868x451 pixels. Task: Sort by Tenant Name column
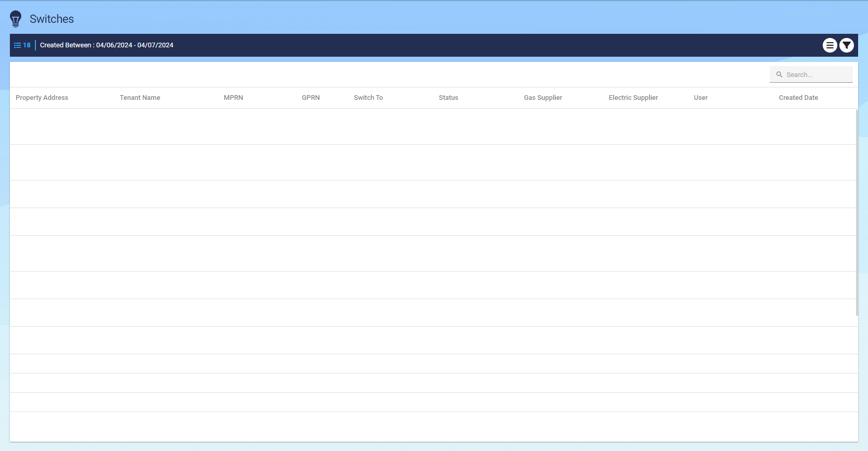(140, 98)
